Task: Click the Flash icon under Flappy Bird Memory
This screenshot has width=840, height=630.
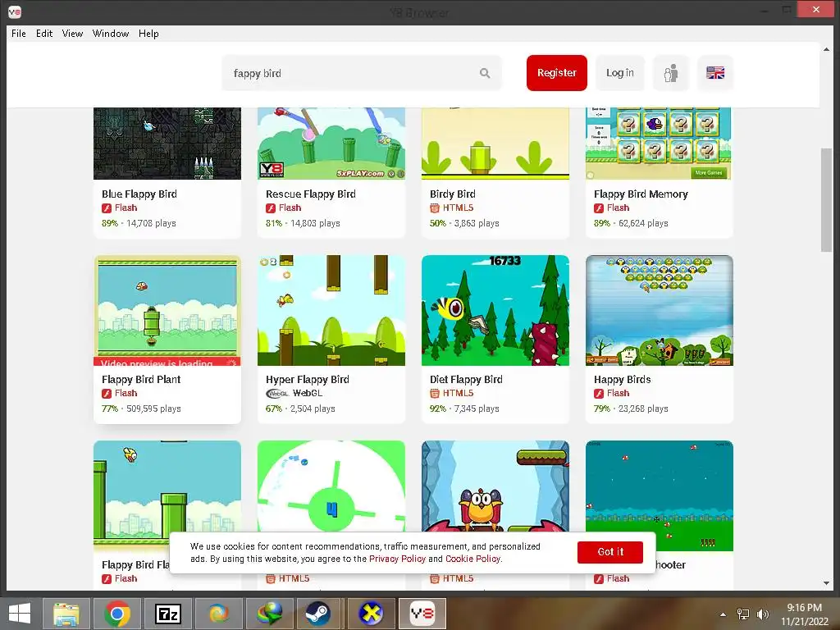Action: click(x=598, y=208)
